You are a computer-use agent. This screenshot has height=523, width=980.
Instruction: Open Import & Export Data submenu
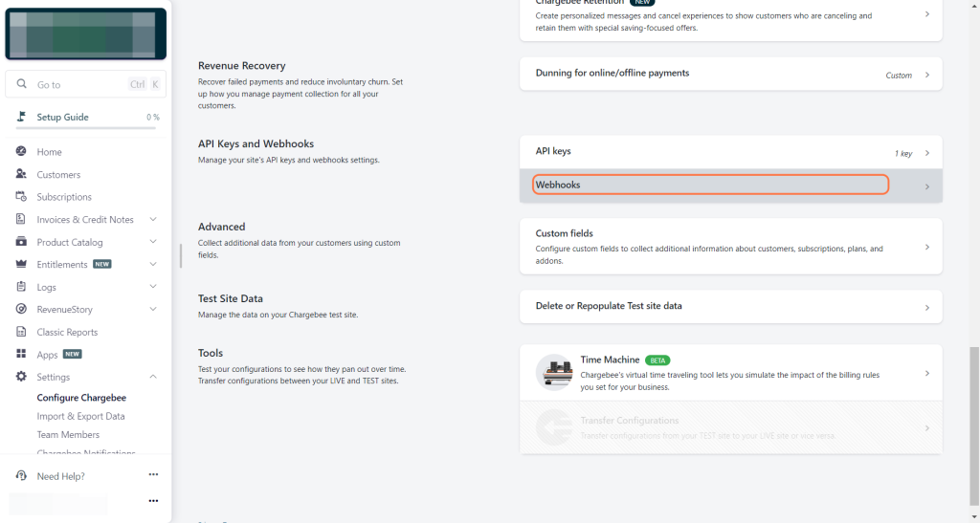[x=80, y=416]
